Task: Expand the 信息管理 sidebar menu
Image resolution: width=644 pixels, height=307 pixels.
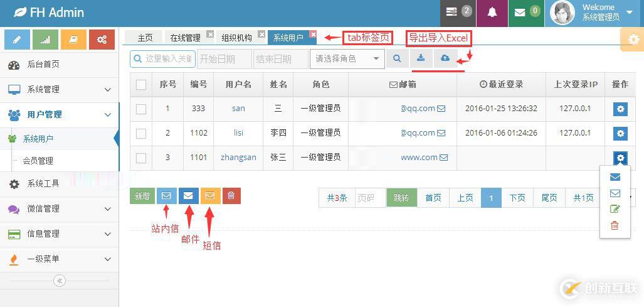Action: pyautogui.click(x=60, y=234)
